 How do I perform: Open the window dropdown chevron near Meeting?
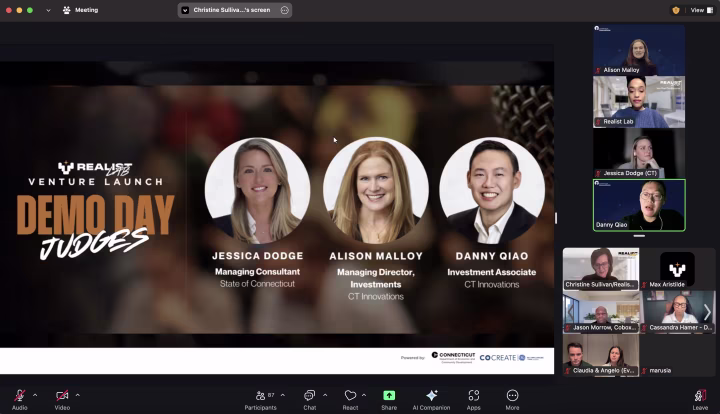coord(48,10)
